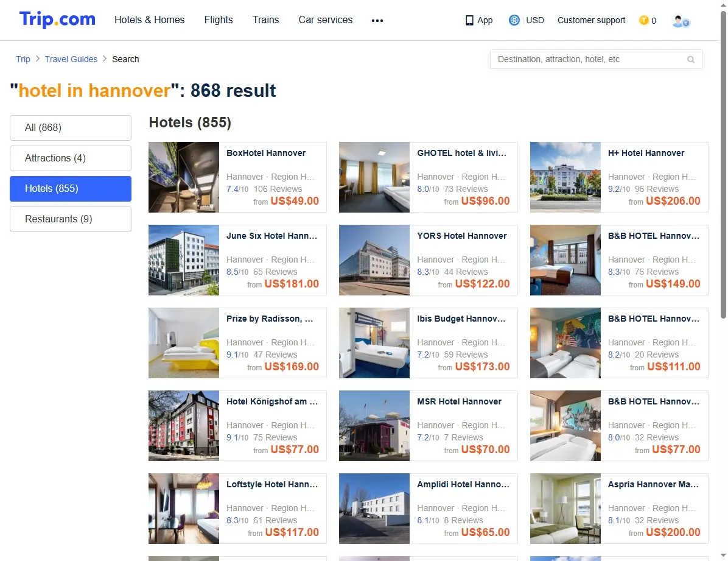Viewport: 728px width, 561px height.
Task: Click the US$111.00 price
Action: pyautogui.click(x=673, y=367)
